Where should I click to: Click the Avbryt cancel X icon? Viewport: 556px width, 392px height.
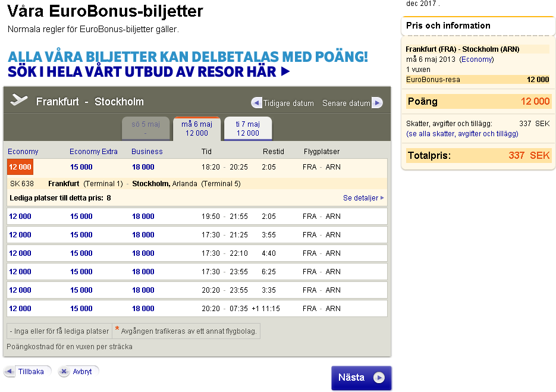pos(64,371)
